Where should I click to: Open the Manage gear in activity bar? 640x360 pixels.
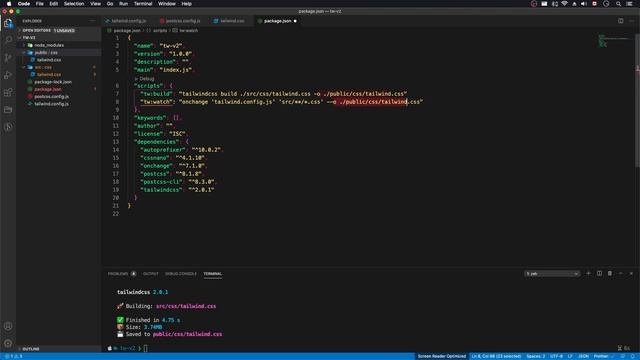click(8, 343)
